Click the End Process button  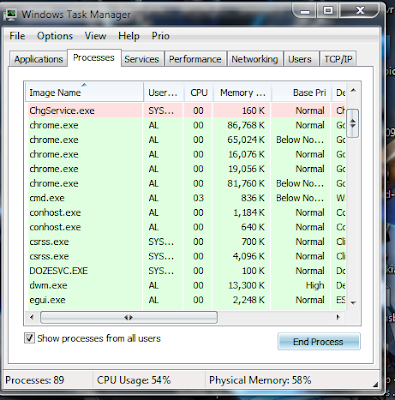[319, 341]
